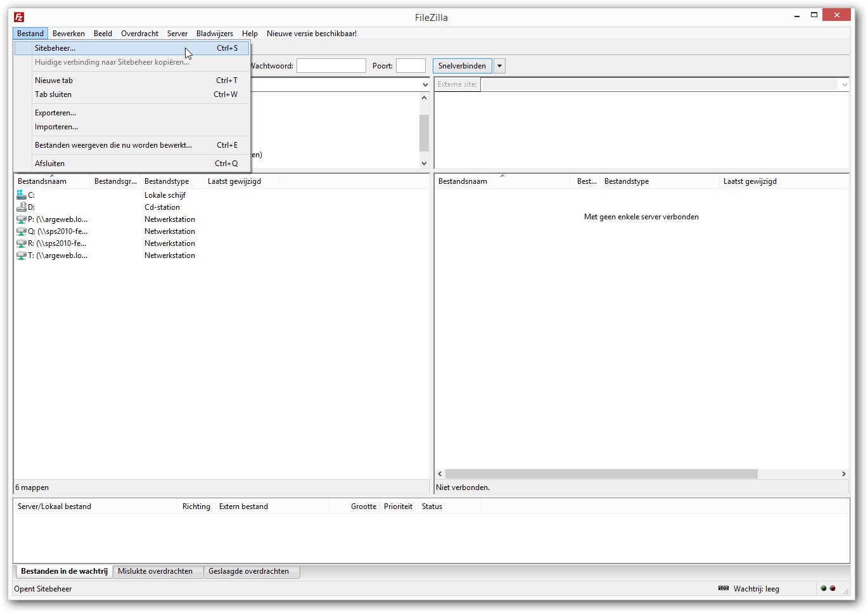Click the Wachtrij: leeg status entry
This screenshot has width=868, height=613.
tap(756, 589)
